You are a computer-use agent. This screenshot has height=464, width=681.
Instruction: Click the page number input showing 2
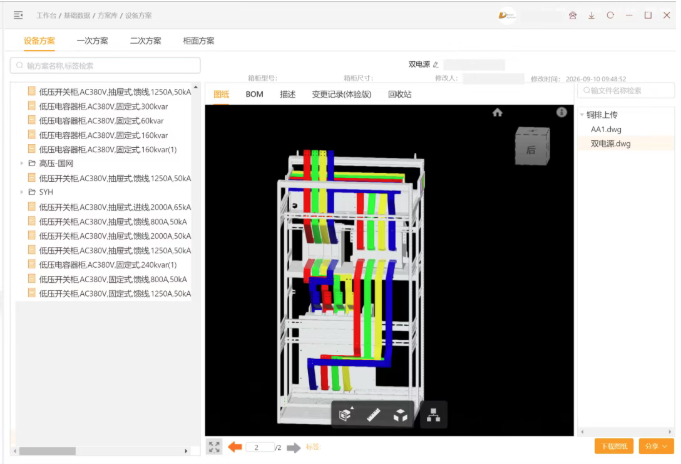click(x=260, y=447)
